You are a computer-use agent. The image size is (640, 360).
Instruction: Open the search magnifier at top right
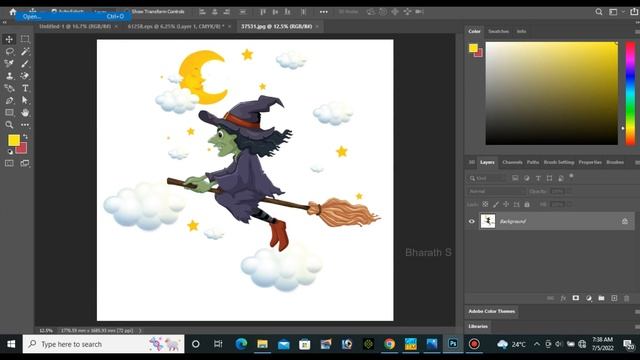pos(599,12)
